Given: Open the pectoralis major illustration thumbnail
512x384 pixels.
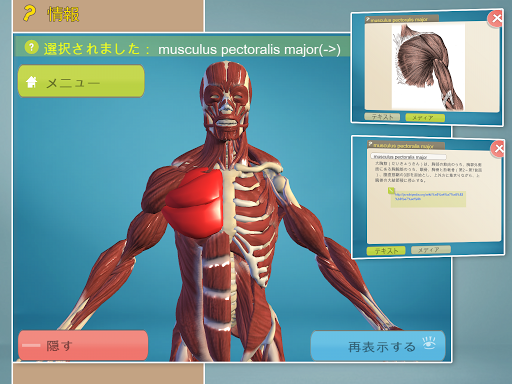Looking at the screenshot, I should (x=428, y=68).
